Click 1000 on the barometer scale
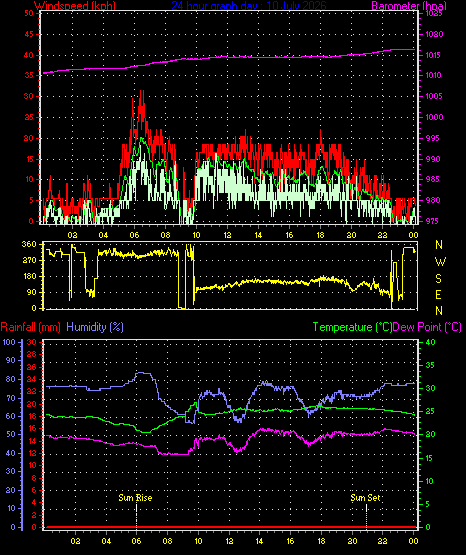The width and height of the screenshot is (466, 555). (434, 117)
